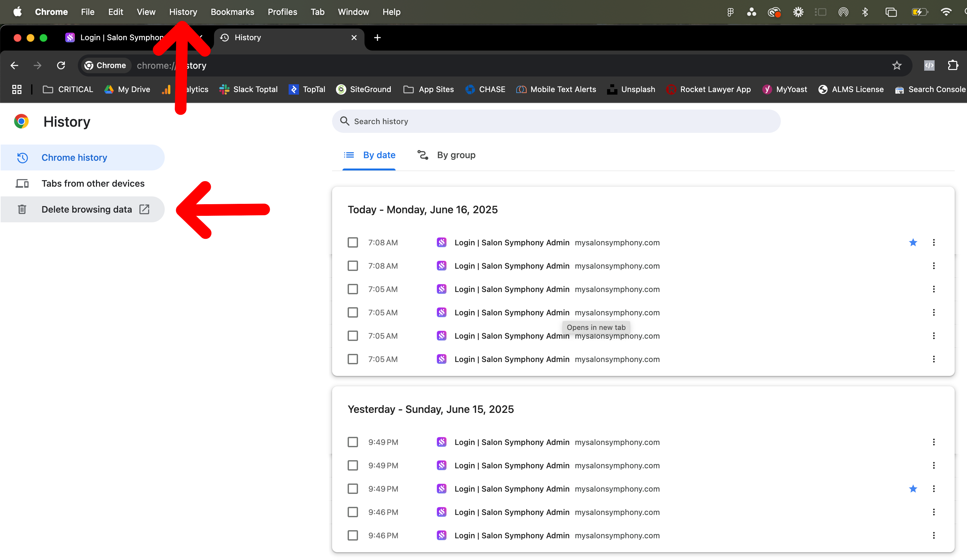Image resolution: width=967 pixels, height=560 pixels.
Task: Open the apps grid in bookmarks bar
Action: [17, 89]
